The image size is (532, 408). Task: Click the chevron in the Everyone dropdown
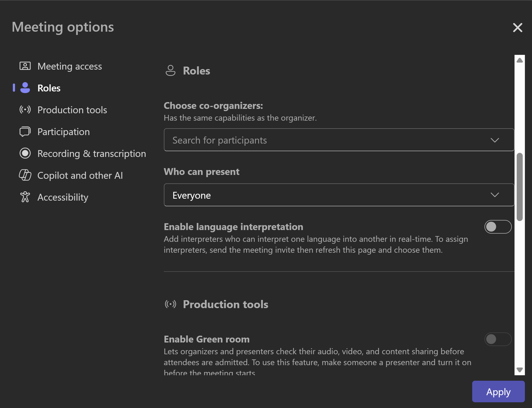tap(495, 195)
